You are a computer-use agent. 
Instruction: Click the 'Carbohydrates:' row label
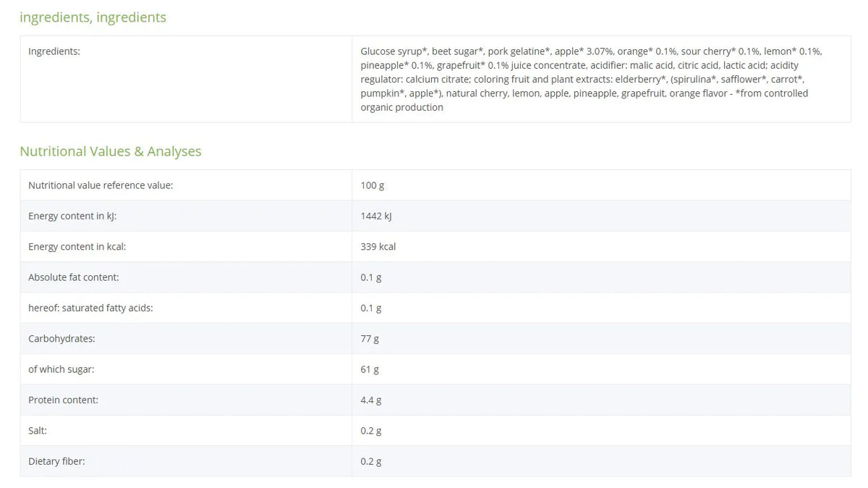click(x=61, y=338)
